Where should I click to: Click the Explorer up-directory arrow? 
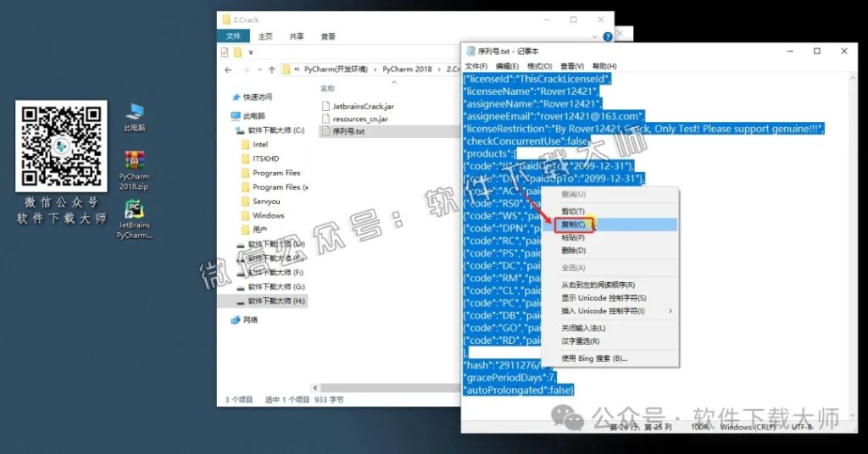(x=272, y=69)
